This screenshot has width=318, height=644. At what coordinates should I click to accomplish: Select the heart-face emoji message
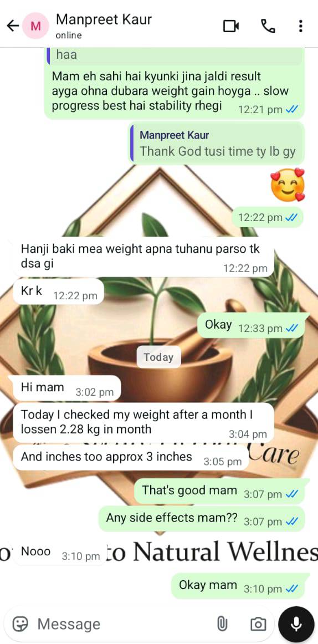[x=288, y=185]
